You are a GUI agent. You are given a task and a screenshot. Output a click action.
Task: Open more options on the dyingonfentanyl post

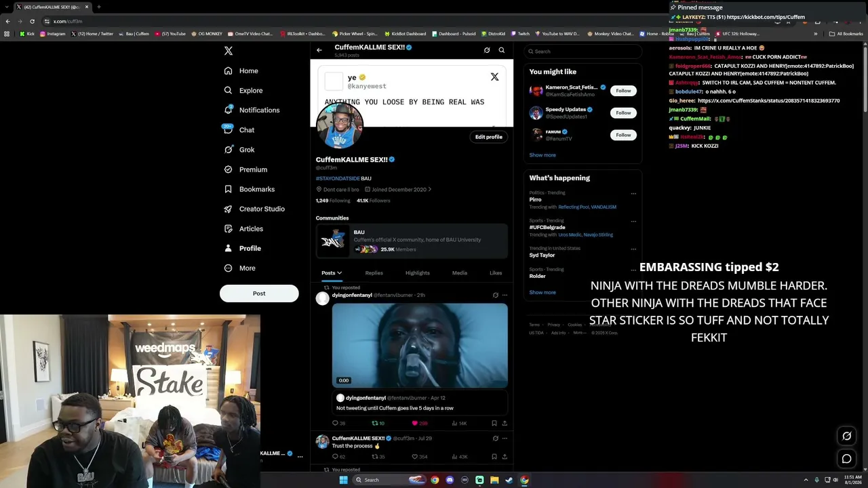coord(505,295)
